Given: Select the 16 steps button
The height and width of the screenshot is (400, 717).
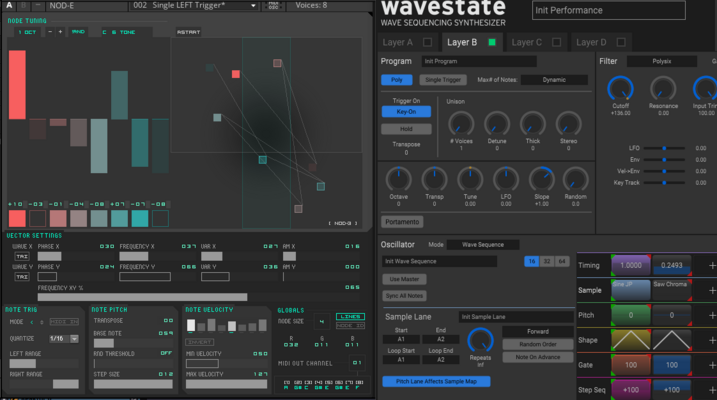Looking at the screenshot, I should tap(531, 261).
